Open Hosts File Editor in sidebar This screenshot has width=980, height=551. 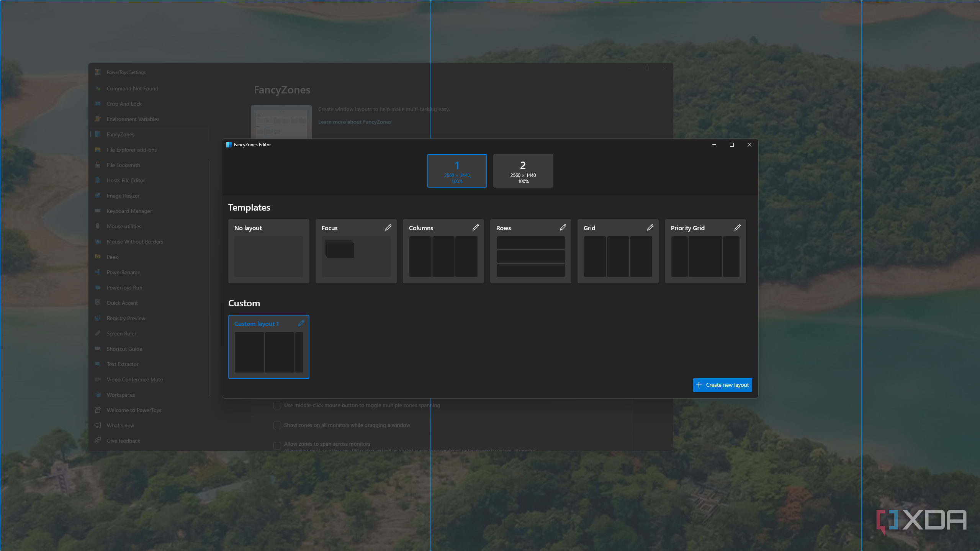click(149, 180)
